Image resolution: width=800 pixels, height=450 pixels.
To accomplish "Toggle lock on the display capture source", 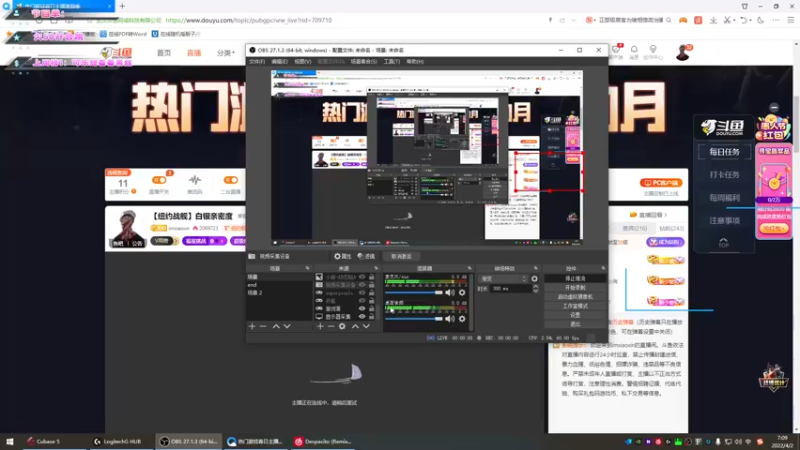I will 372,316.
